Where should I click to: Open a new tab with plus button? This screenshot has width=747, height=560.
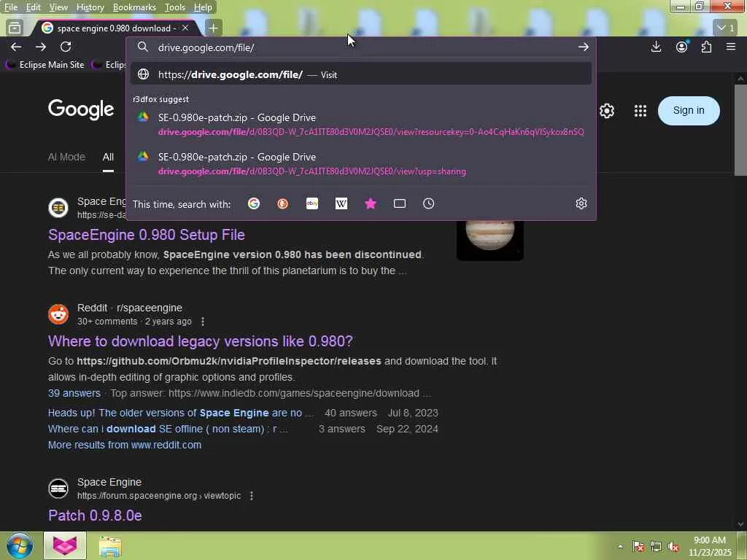(x=213, y=28)
